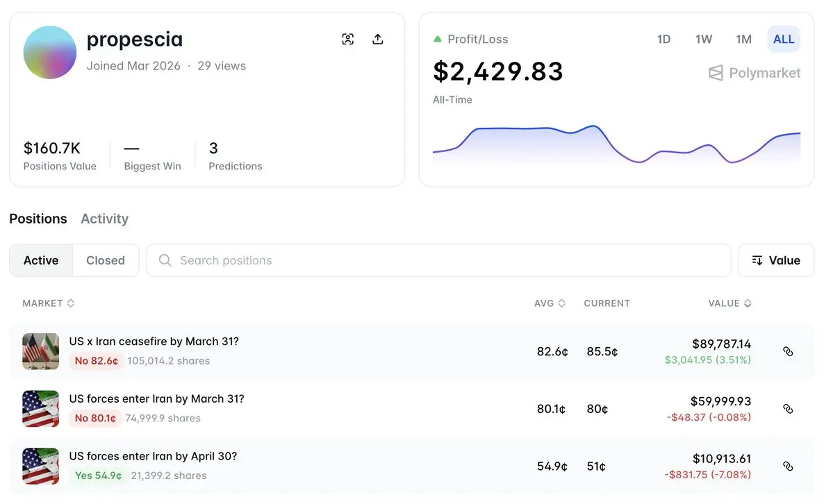Copy link for Iran ceasefire position
833x504 pixels.
pyautogui.click(x=788, y=351)
